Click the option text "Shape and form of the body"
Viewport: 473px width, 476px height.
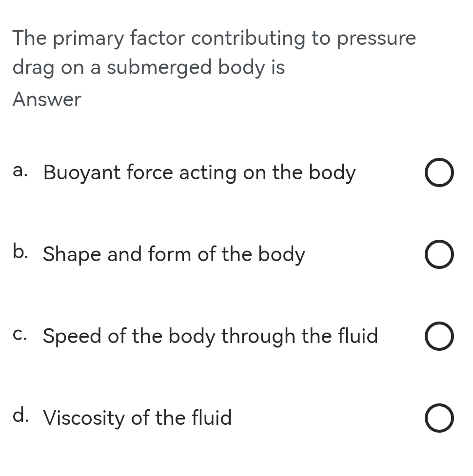174,255
